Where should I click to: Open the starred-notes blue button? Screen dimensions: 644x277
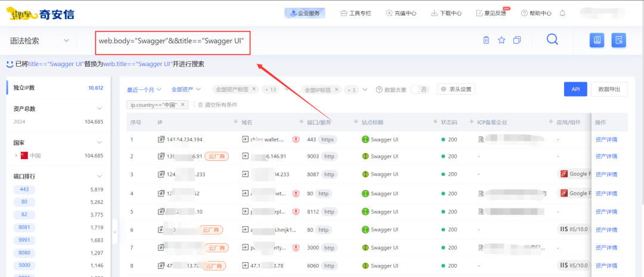(x=619, y=40)
